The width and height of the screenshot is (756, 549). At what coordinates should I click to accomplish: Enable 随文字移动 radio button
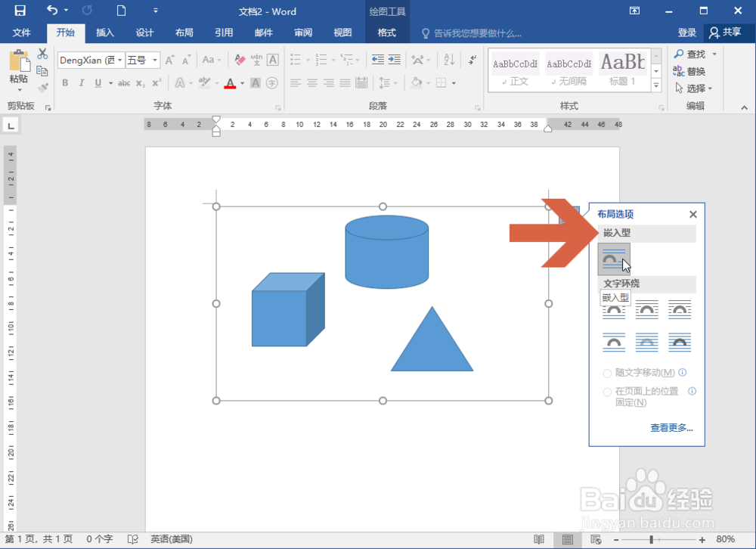click(x=608, y=372)
